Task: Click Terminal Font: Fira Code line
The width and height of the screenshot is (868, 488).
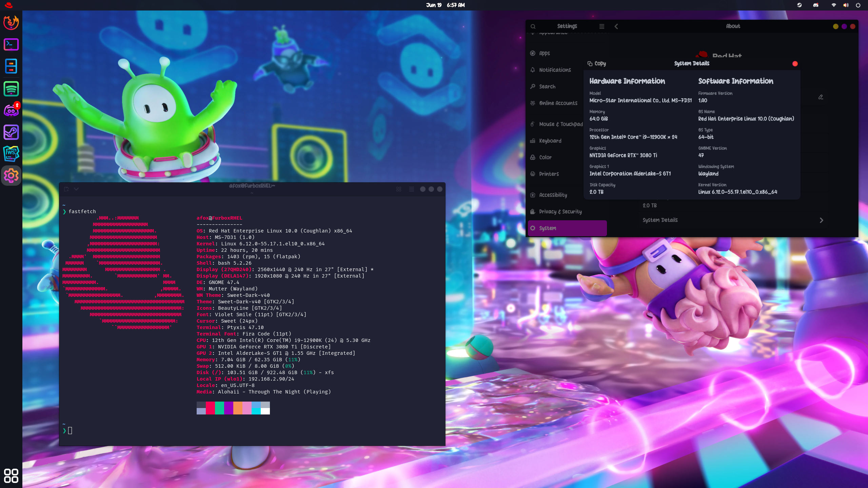Action: pos(244,334)
